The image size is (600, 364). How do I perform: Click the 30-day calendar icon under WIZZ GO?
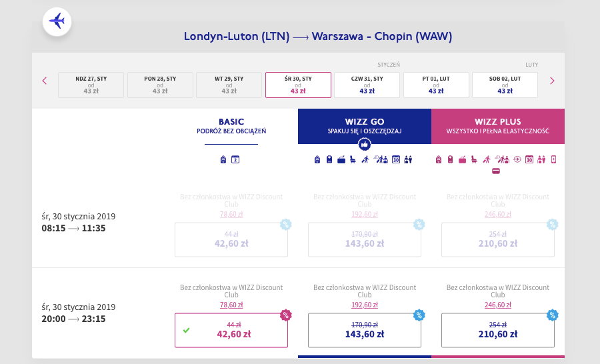tap(396, 159)
